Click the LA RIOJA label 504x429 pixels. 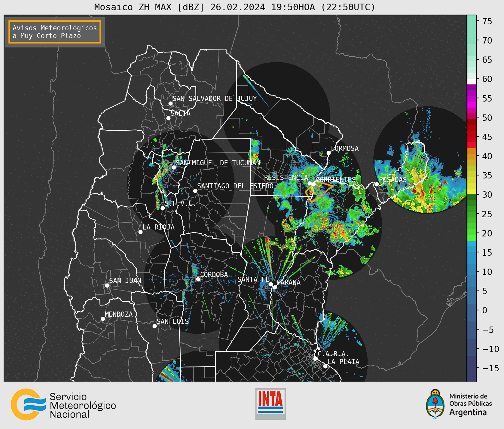click(x=159, y=227)
